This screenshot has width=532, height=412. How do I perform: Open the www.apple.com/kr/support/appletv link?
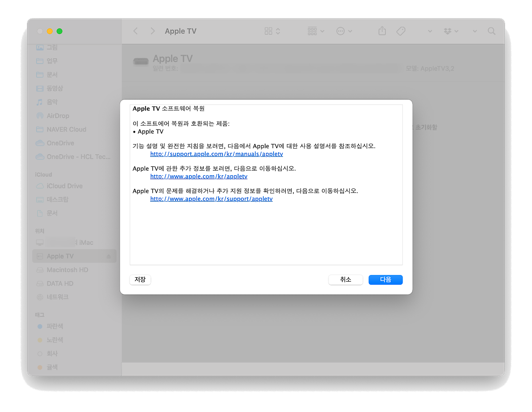[211, 199]
